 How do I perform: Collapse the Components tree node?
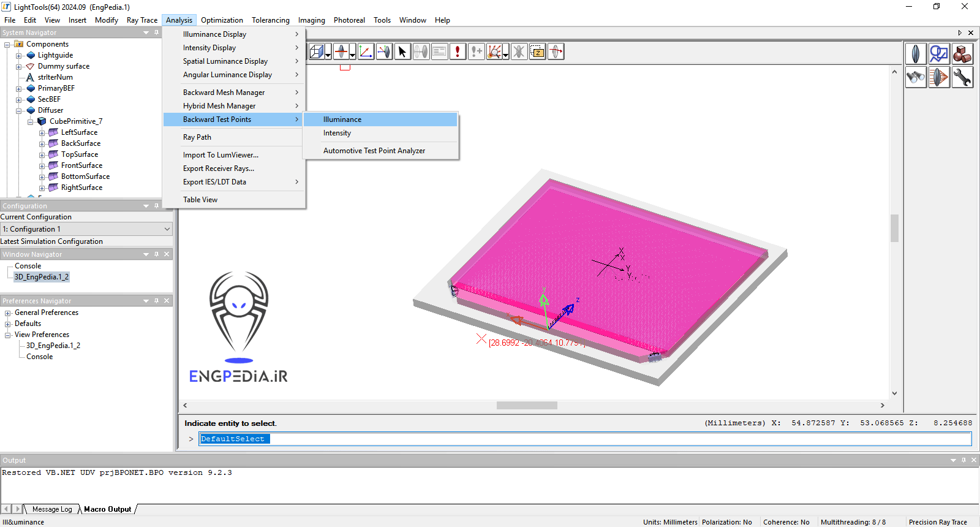click(7, 44)
